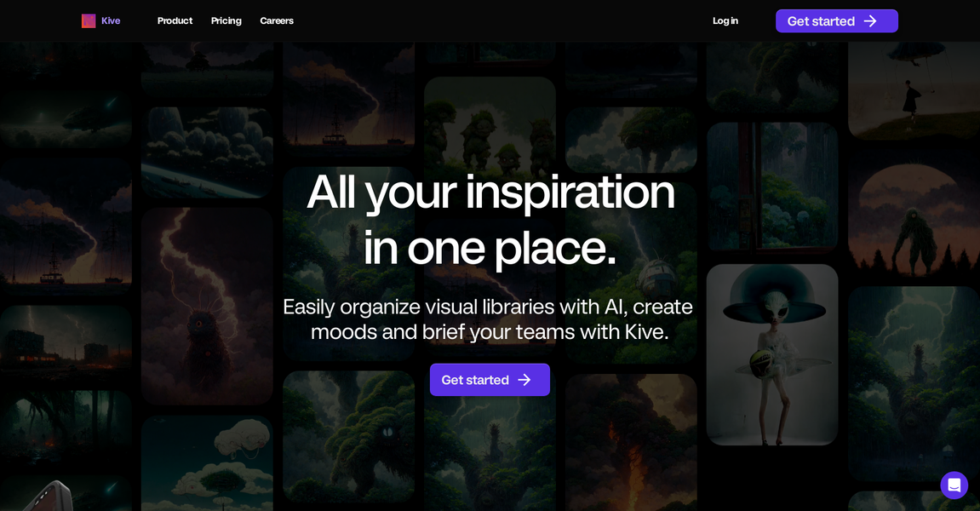Click the Kive logo icon

tap(89, 20)
